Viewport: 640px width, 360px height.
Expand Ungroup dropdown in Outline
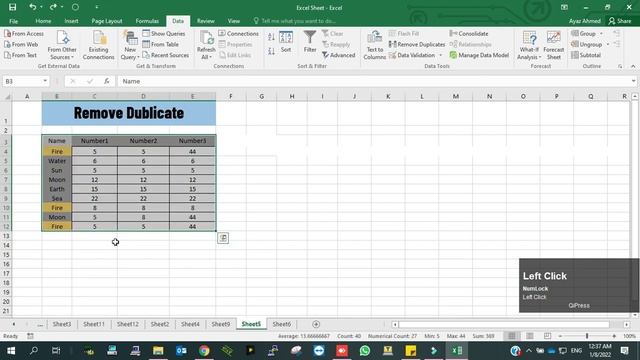point(608,44)
